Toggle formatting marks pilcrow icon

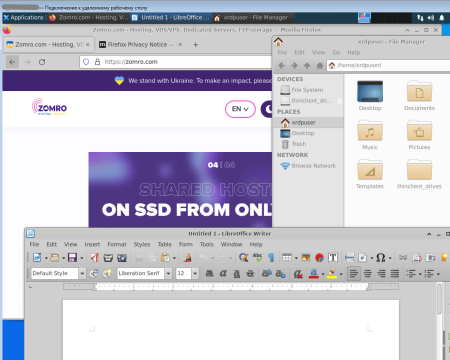pyautogui.click(x=271, y=257)
